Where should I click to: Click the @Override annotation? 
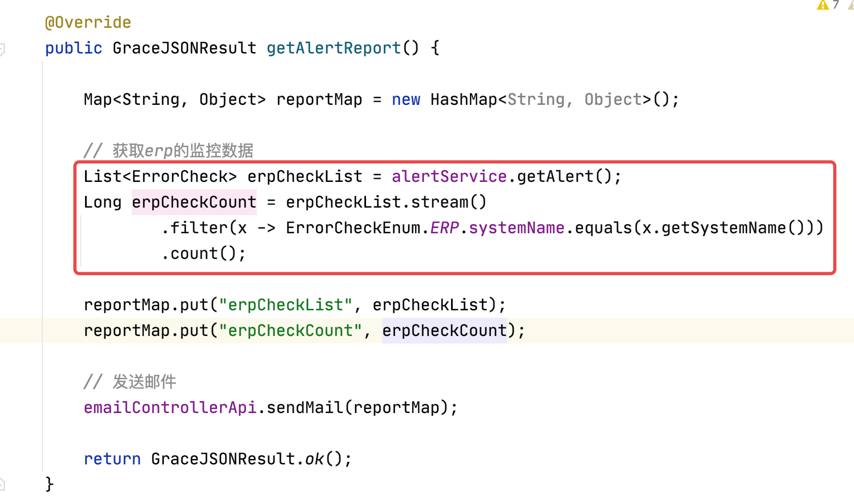88,22
